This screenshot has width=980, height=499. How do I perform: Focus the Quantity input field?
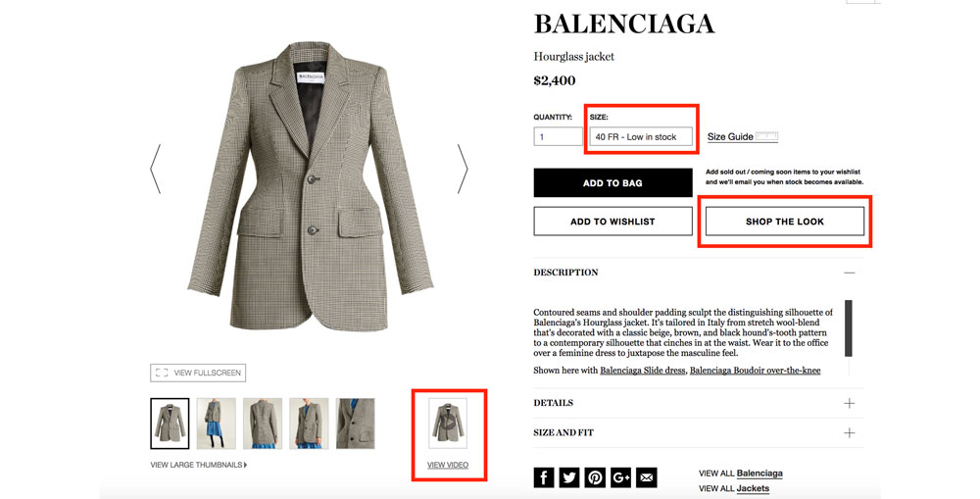pyautogui.click(x=559, y=136)
